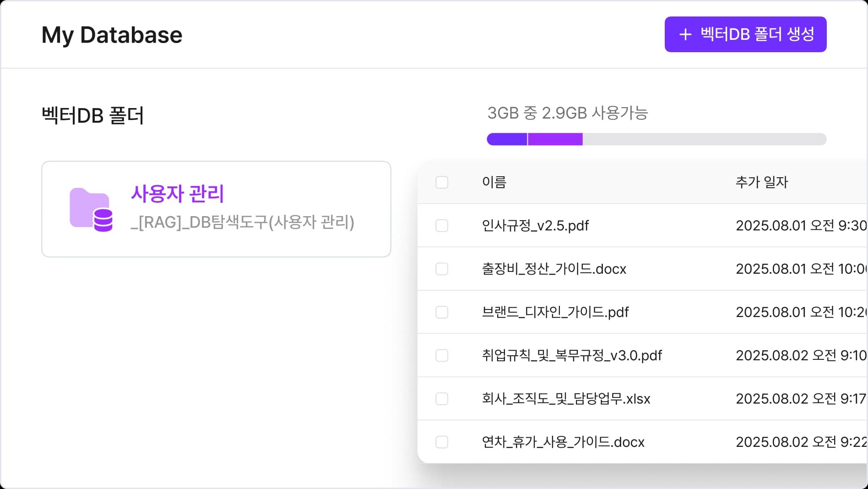This screenshot has width=868, height=489.
Task: Check the box for 인사규정_v2.5.pdf
Action: tap(442, 226)
